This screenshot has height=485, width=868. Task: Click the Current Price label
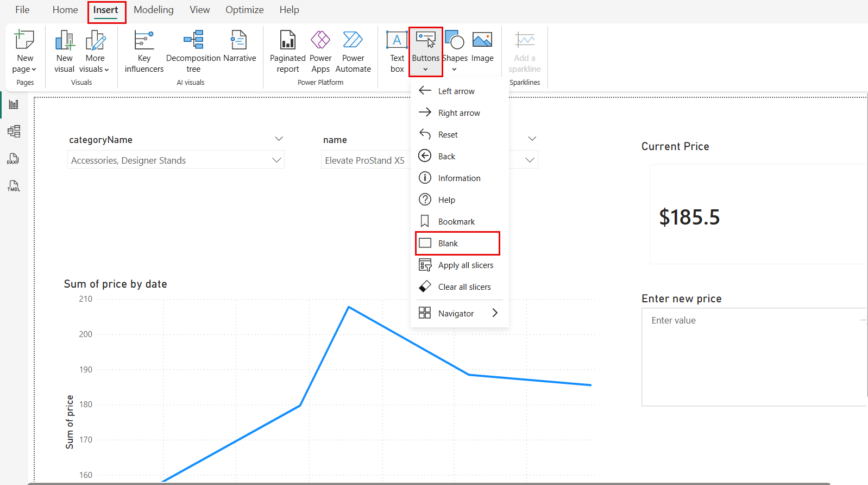pos(675,146)
